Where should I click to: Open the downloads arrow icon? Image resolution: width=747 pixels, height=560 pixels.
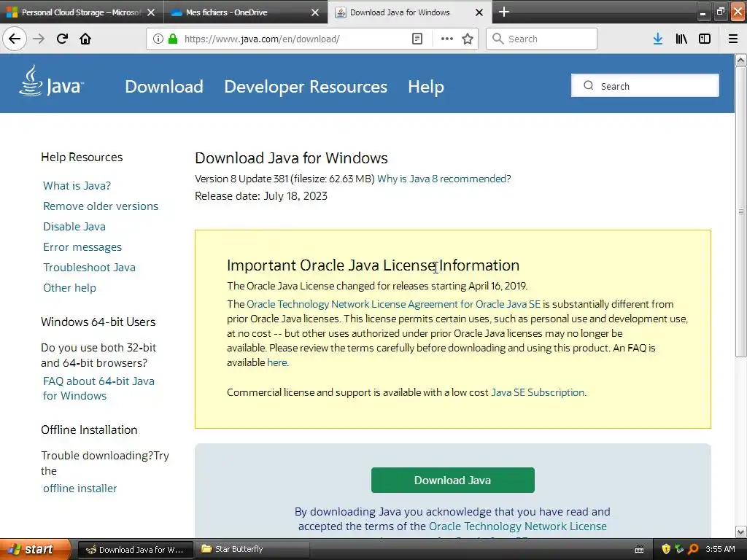tap(658, 39)
